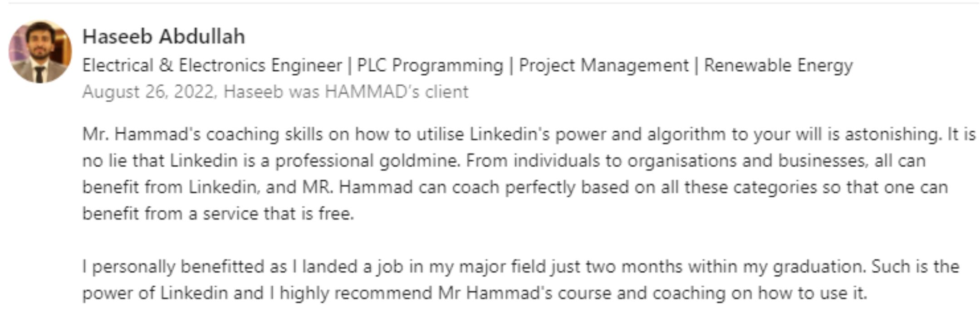The height and width of the screenshot is (318, 980).
Task: Click the 'Haseeb was HAMMAD's client' text
Action: (x=346, y=92)
